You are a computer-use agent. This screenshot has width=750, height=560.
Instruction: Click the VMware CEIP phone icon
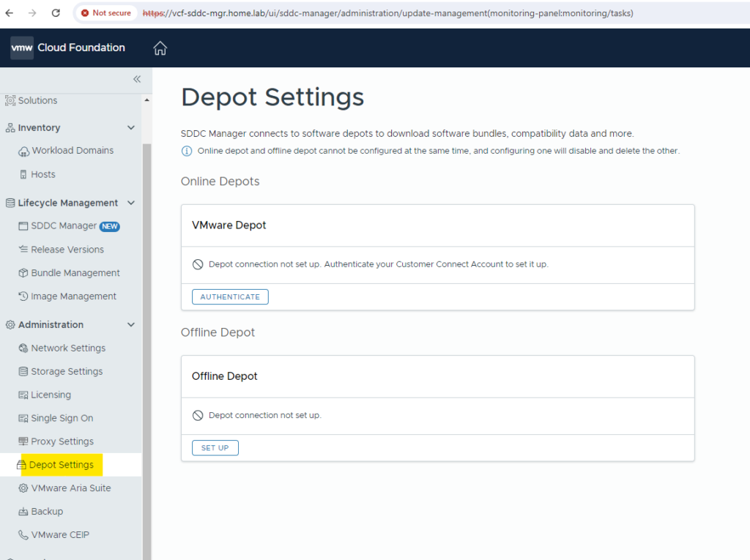coord(23,534)
